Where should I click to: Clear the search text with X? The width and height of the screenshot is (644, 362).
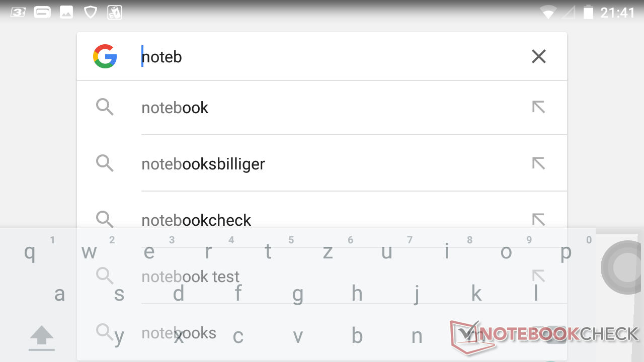click(538, 56)
